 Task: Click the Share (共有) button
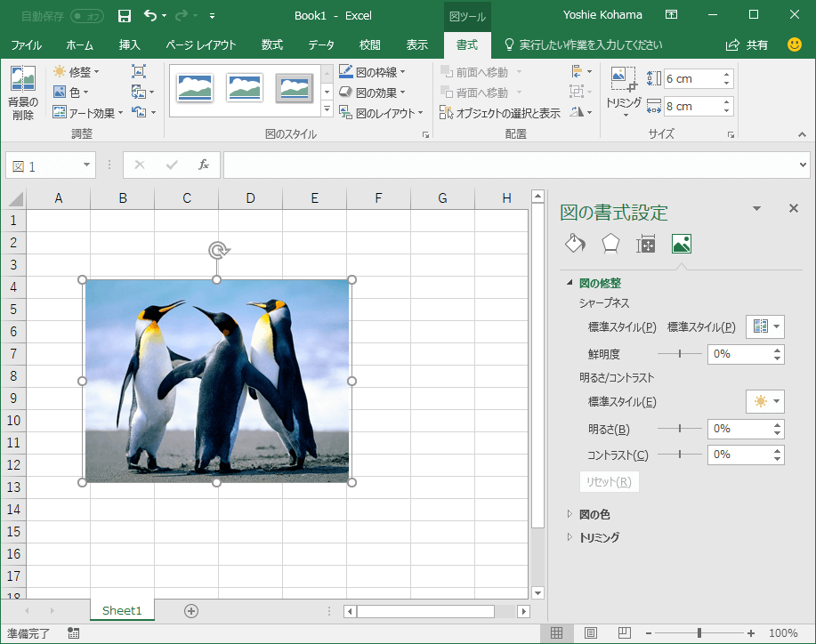point(747,45)
